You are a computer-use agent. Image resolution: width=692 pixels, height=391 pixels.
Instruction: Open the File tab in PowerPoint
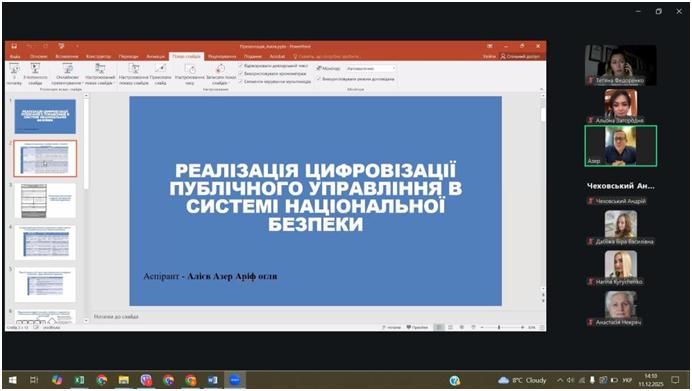coord(15,56)
